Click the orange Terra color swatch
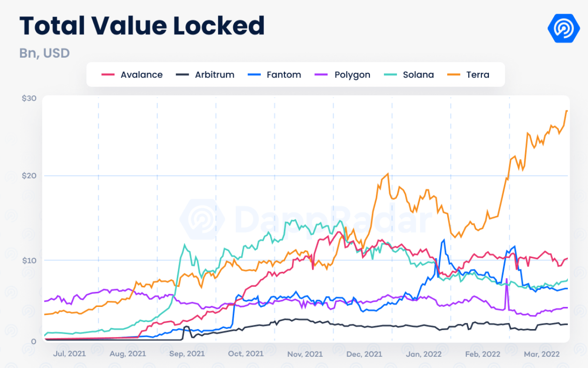Viewport: 588px width, 368px height. coord(453,75)
